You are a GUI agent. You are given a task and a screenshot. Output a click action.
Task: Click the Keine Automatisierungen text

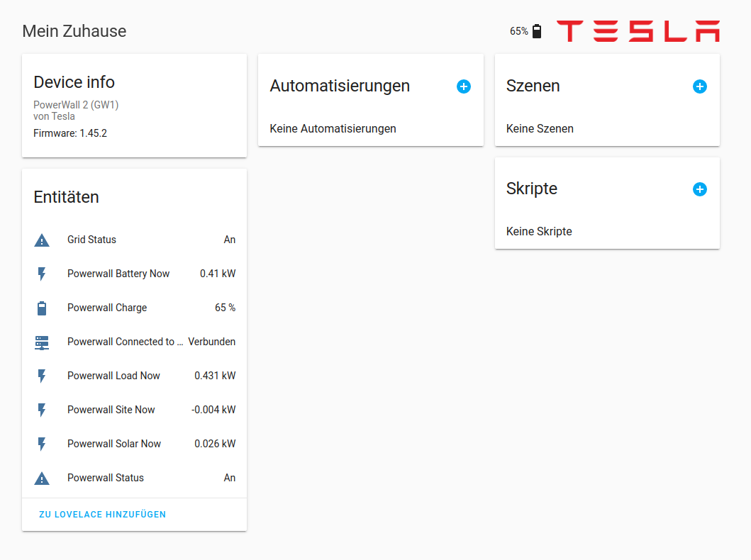click(x=333, y=129)
